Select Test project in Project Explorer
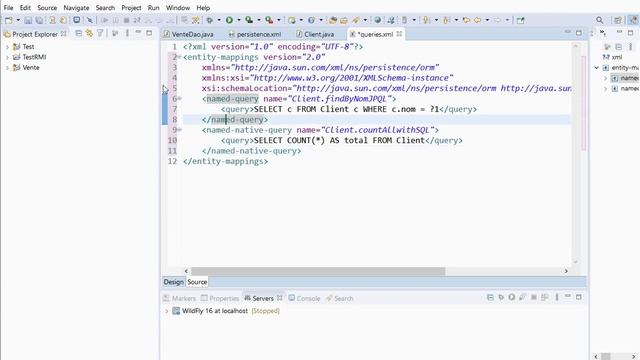640x360 pixels. pyautogui.click(x=28, y=47)
